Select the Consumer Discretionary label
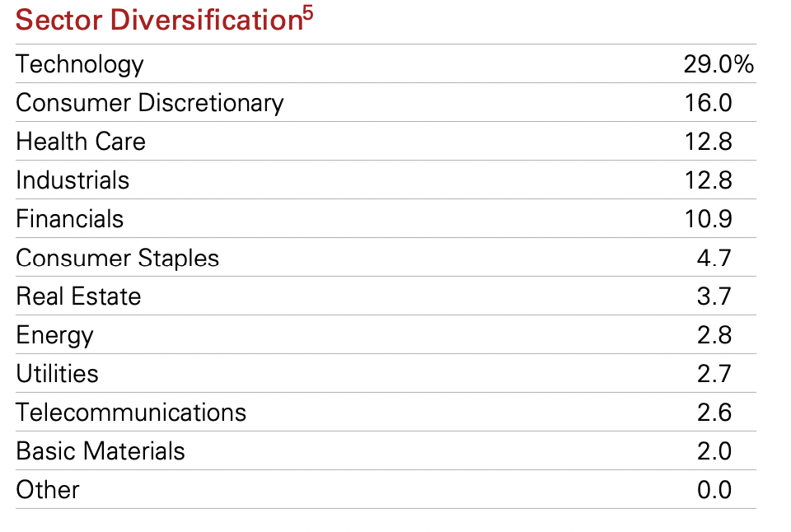Image resolution: width=791 pixels, height=532 pixels. [150, 104]
